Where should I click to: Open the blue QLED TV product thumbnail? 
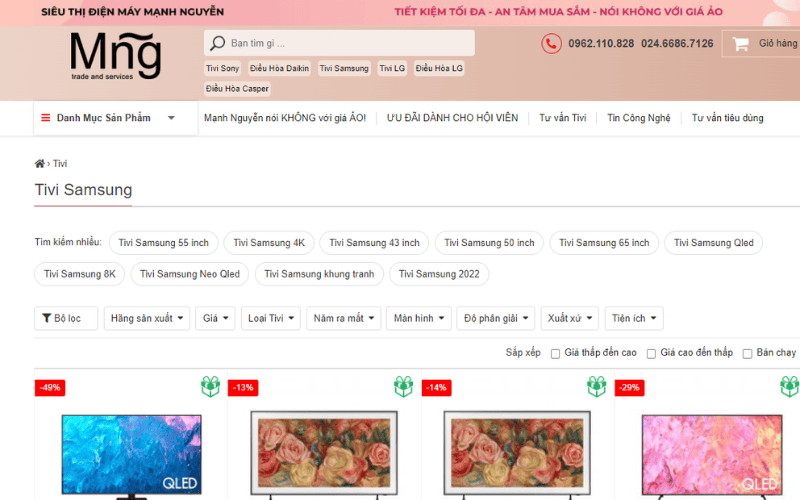click(x=132, y=456)
